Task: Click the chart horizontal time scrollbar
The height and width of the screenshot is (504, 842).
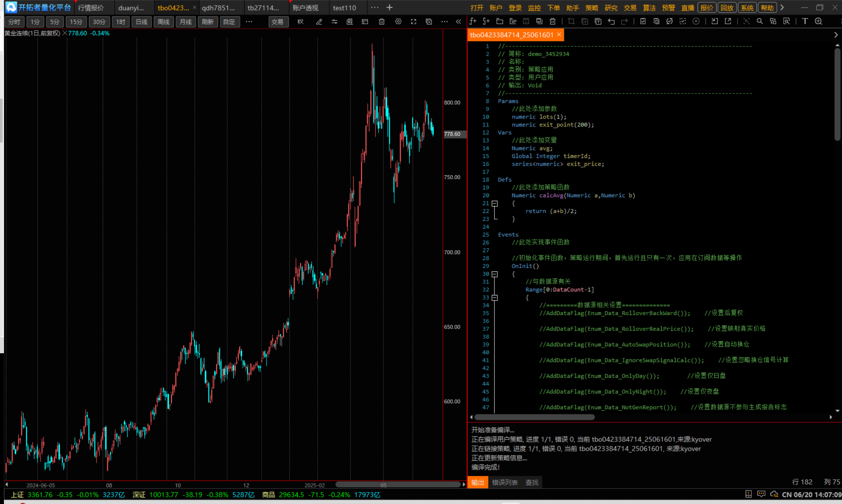Action: 398,484
